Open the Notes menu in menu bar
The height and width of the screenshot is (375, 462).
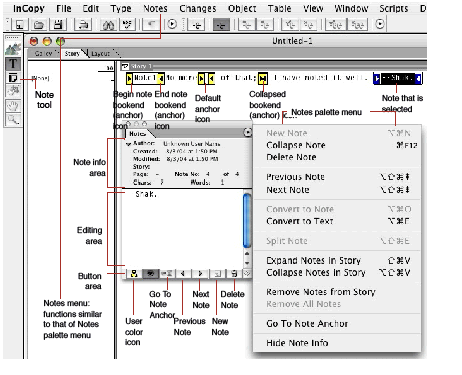pyautogui.click(x=155, y=8)
